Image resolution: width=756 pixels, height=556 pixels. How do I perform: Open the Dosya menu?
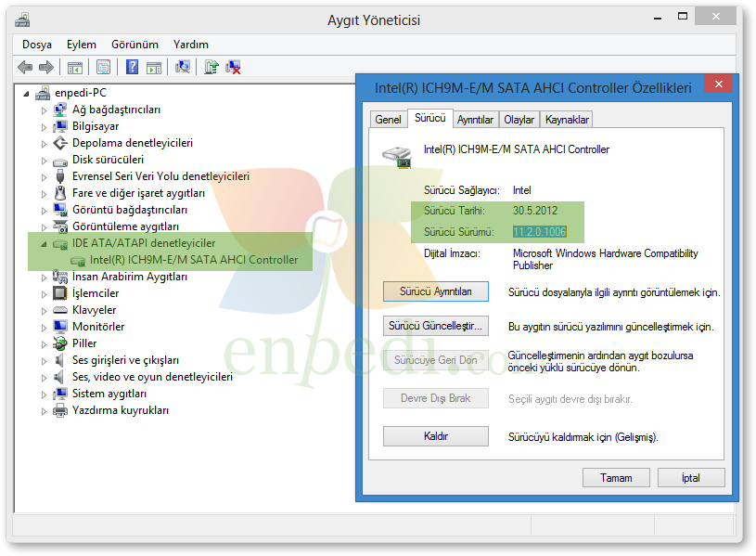click(x=37, y=45)
